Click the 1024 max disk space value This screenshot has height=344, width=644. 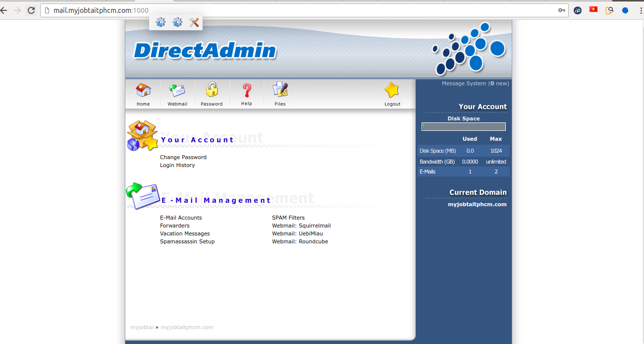pyautogui.click(x=496, y=151)
